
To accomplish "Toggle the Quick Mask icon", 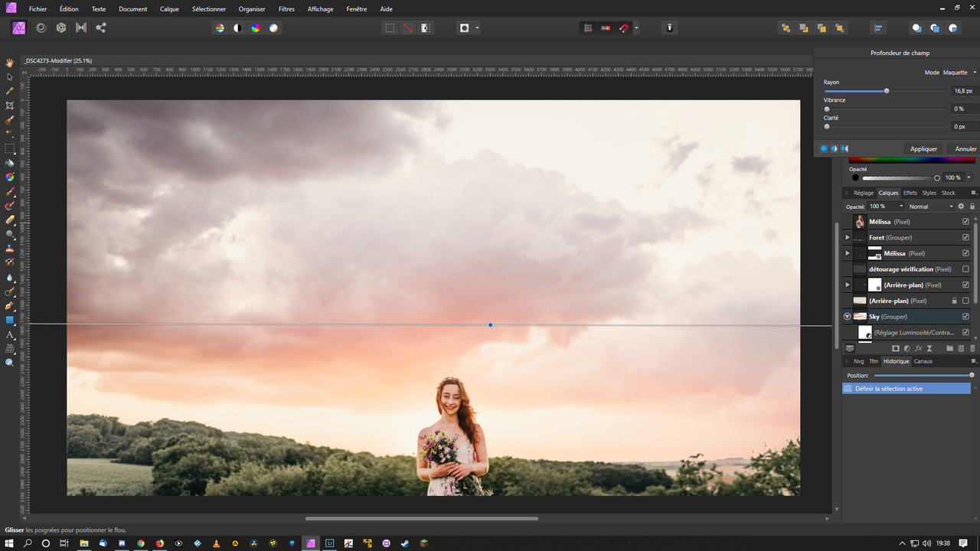I will tap(464, 28).
